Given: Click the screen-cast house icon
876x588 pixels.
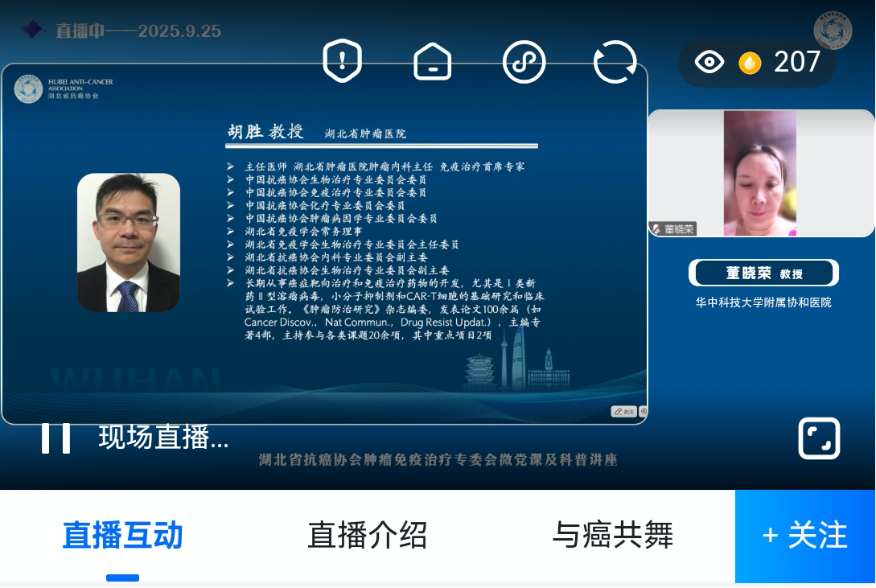Looking at the screenshot, I should tap(433, 62).
